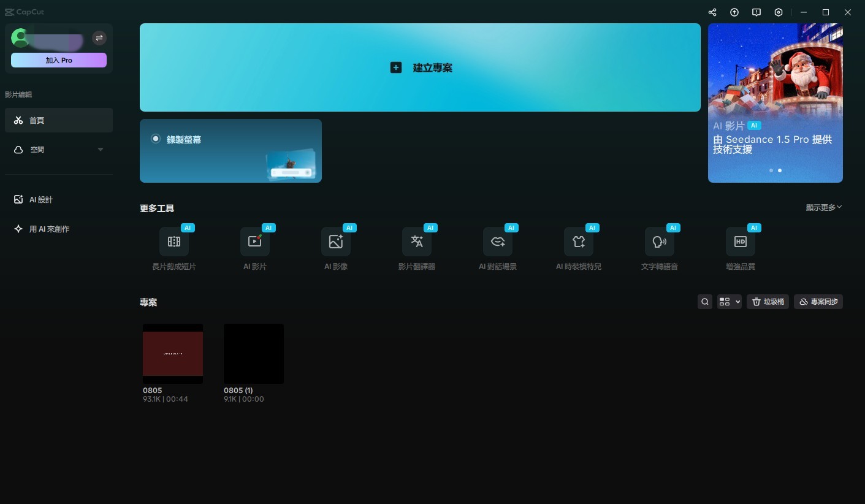Screen dimensions: 865x504
Task: Select second banner carousel dot
Action: coord(780,170)
